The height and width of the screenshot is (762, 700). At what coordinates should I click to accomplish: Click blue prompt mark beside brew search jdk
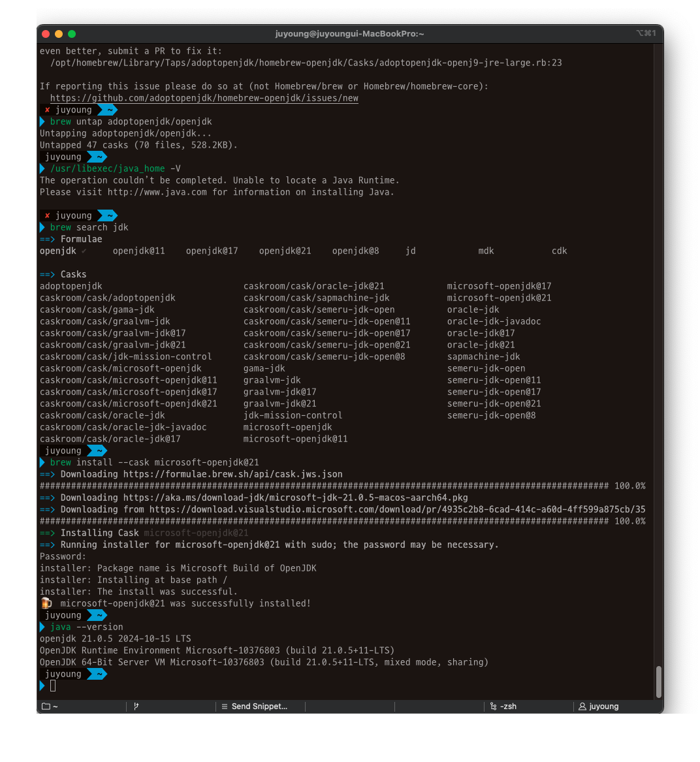(x=42, y=228)
